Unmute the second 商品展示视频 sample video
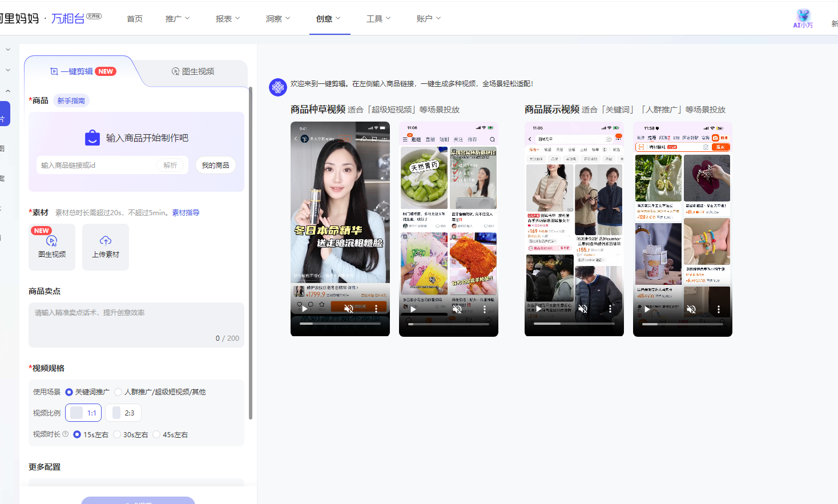This screenshot has height=504, width=838. point(691,309)
